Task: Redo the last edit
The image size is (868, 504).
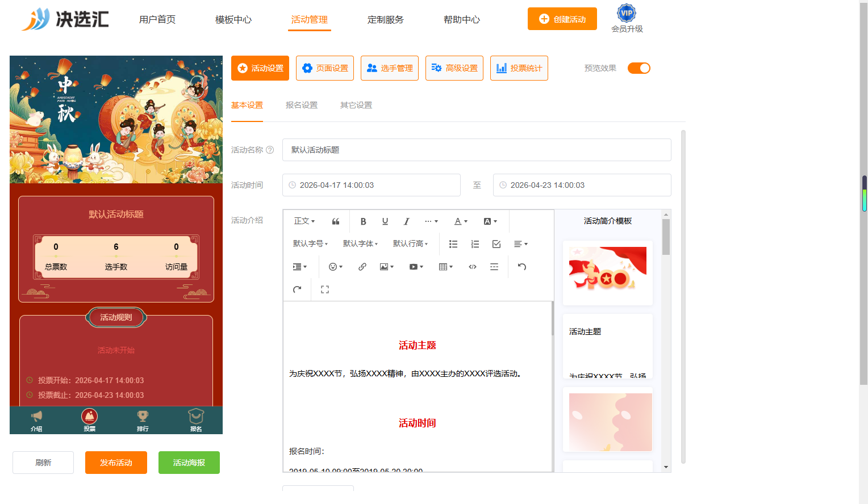Action: 297,289
